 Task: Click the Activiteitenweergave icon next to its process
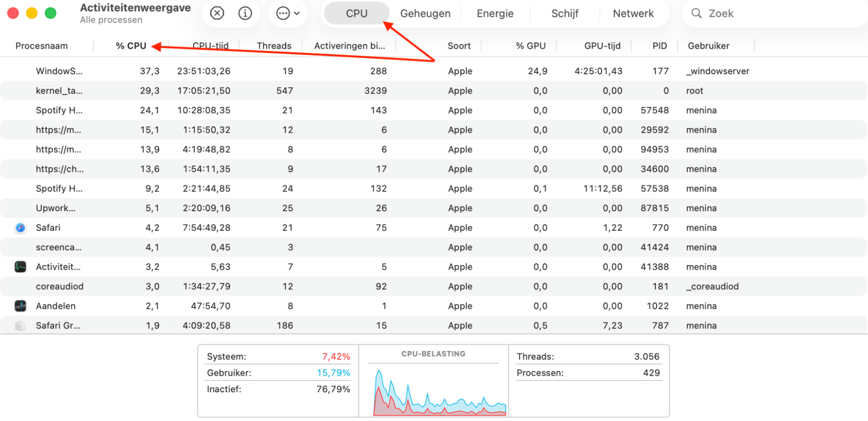click(x=20, y=266)
